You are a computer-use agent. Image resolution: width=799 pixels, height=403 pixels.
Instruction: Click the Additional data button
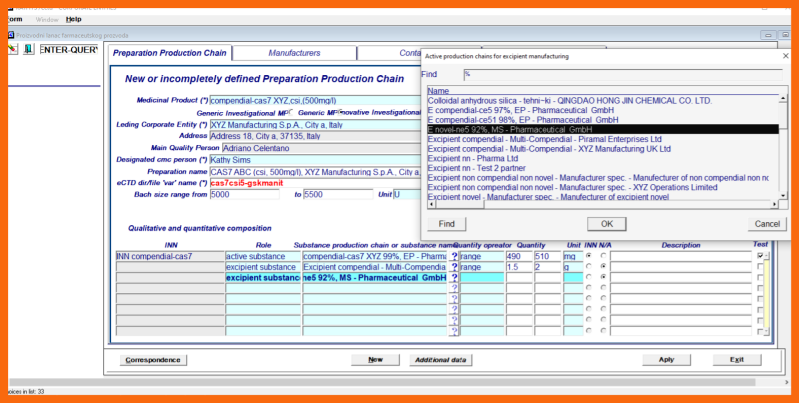click(x=440, y=359)
